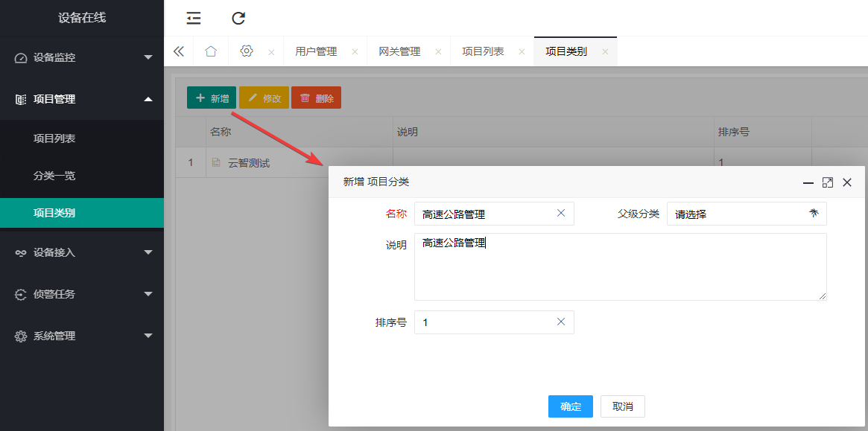This screenshot has height=431, width=868.
Task: Maximize the 新增 项目分类 dialog
Action: (828, 182)
